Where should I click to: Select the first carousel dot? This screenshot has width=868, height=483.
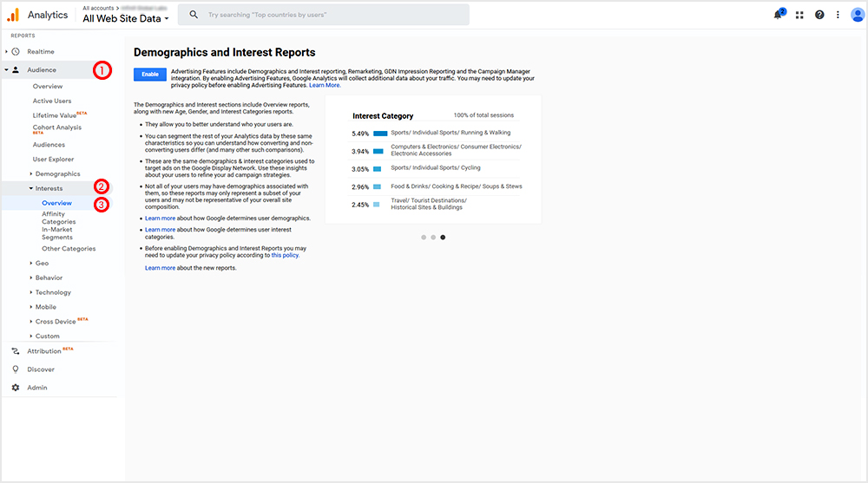coord(423,237)
